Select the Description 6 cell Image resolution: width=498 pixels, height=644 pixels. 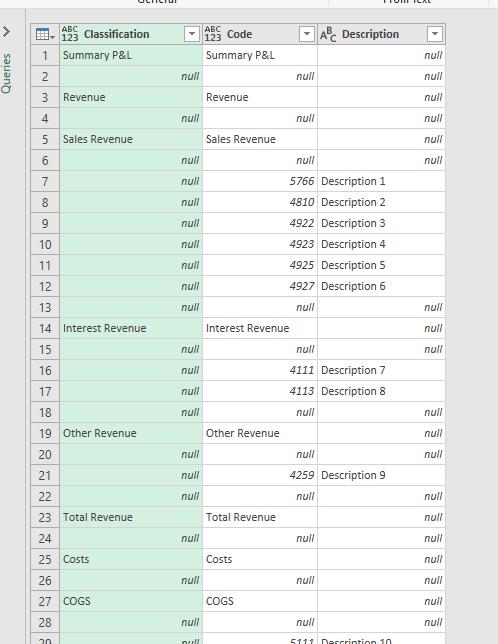click(381, 286)
